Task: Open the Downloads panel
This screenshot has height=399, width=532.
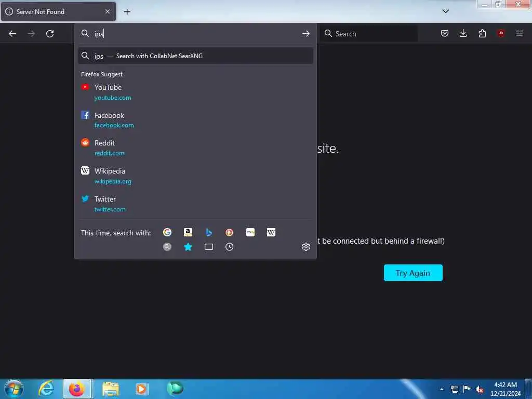Action: point(463,33)
